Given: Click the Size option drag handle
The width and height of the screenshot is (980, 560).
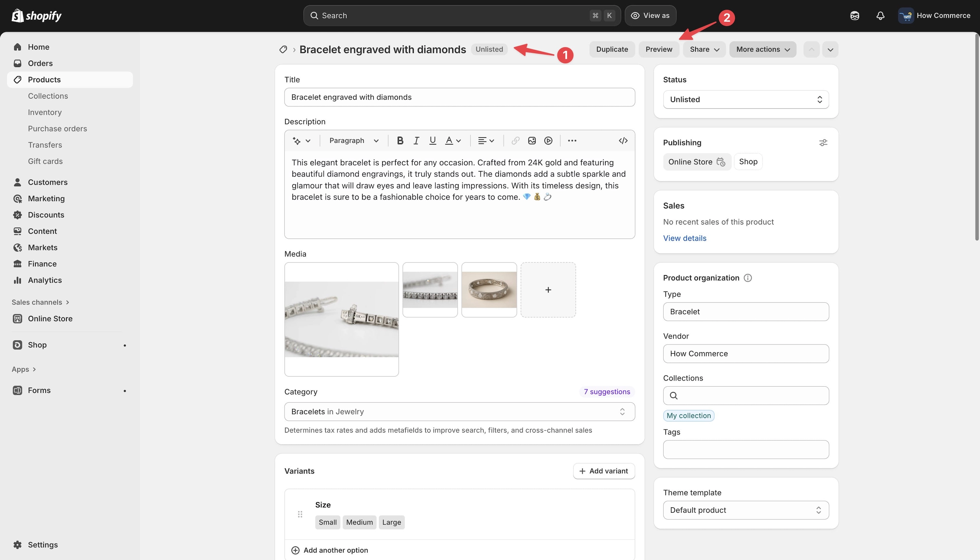Looking at the screenshot, I should (300, 514).
